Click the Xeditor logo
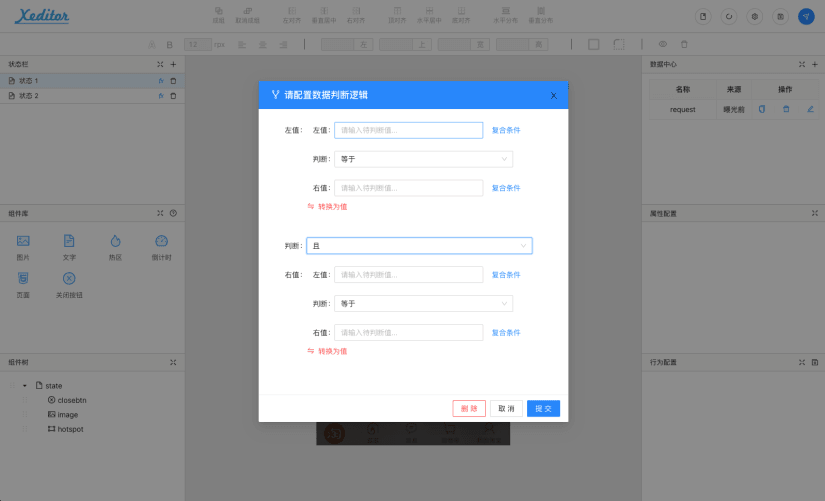 (x=42, y=16)
